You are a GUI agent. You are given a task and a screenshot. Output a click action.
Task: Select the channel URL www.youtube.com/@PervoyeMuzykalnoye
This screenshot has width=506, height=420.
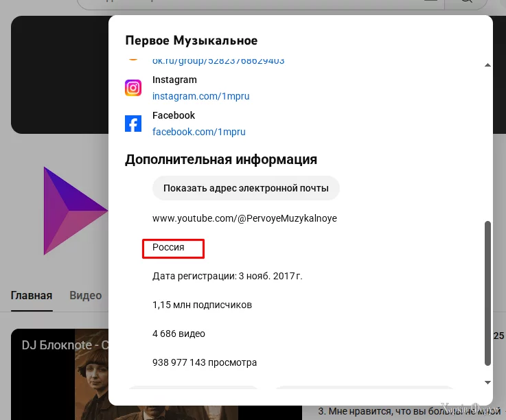tap(244, 218)
